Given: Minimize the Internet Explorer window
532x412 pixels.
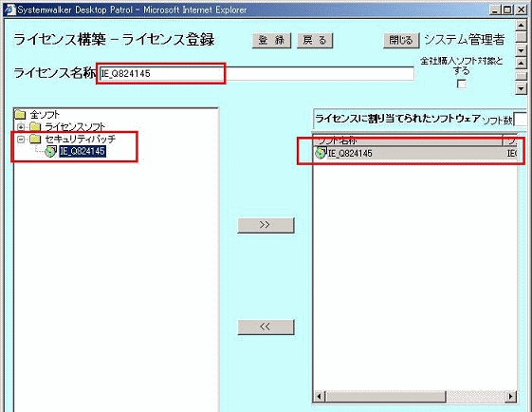Looking at the screenshot, I should coord(495,9).
